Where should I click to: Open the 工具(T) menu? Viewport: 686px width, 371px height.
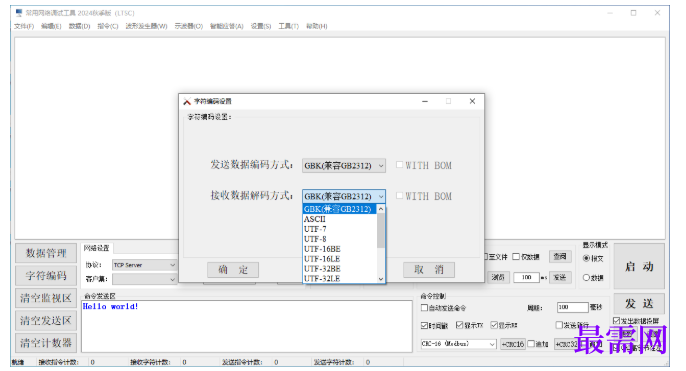(x=288, y=26)
